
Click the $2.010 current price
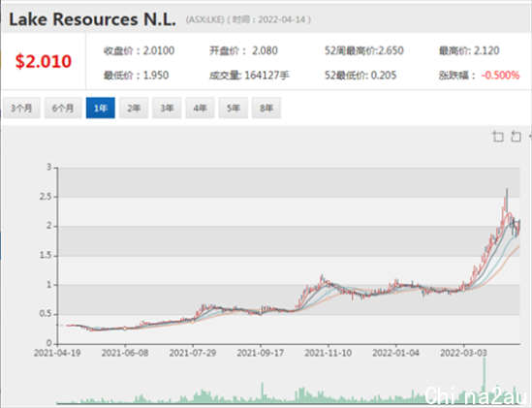pyautogui.click(x=44, y=61)
